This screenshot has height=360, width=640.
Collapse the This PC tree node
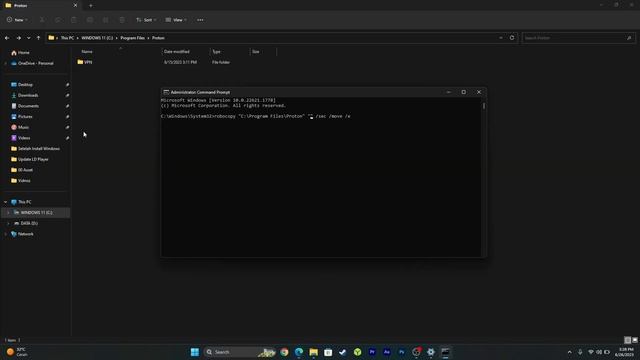pyautogui.click(x=5, y=202)
